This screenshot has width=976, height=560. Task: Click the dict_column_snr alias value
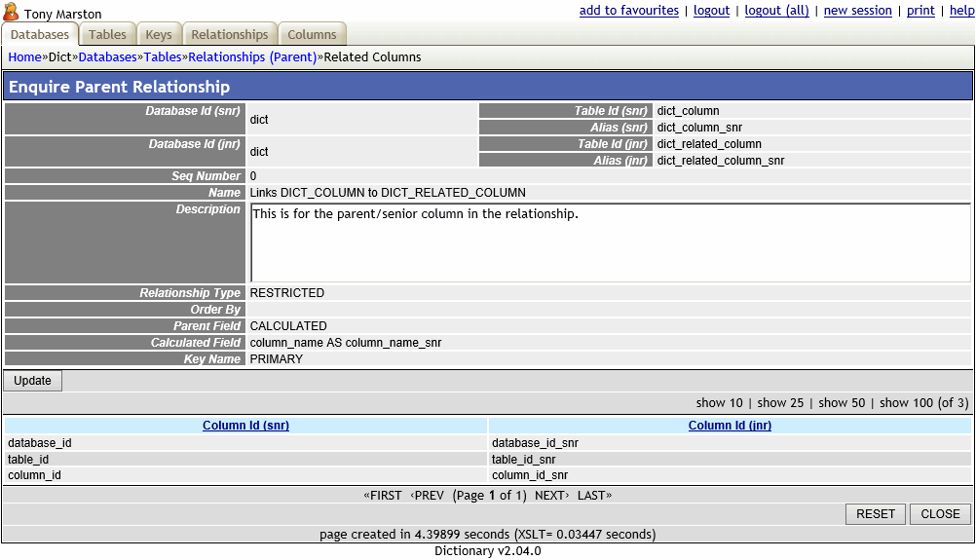tap(699, 128)
